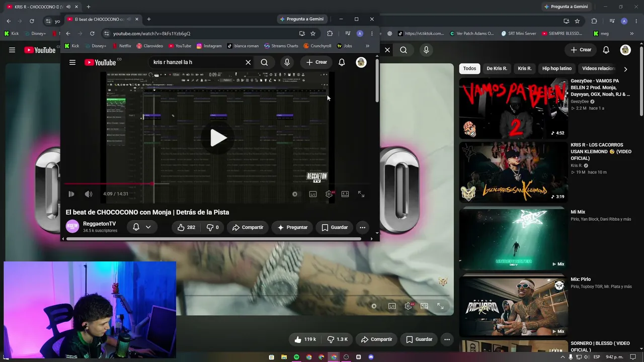The height and width of the screenshot is (362, 644).
Task: Open a new tab in the front window
Action: pyautogui.click(x=148, y=19)
